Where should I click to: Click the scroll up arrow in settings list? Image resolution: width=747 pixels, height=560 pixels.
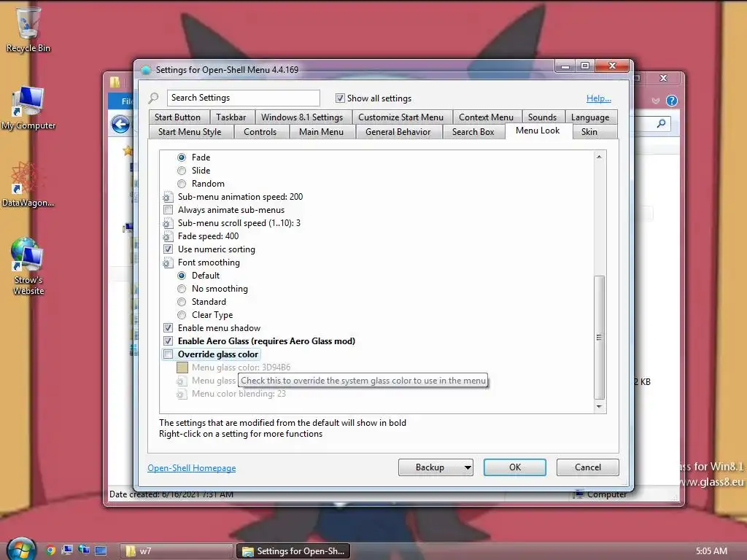click(600, 157)
